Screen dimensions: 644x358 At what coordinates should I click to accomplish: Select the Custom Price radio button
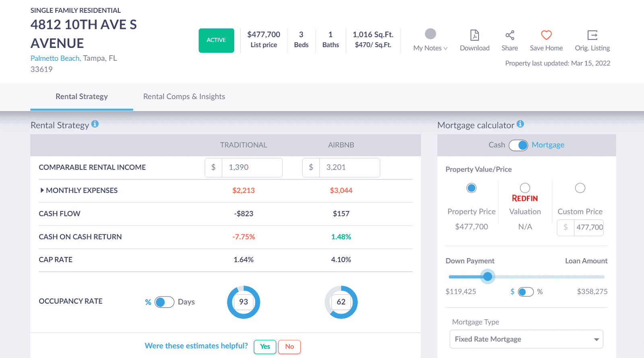pyautogui.click(x=580, y=188)
